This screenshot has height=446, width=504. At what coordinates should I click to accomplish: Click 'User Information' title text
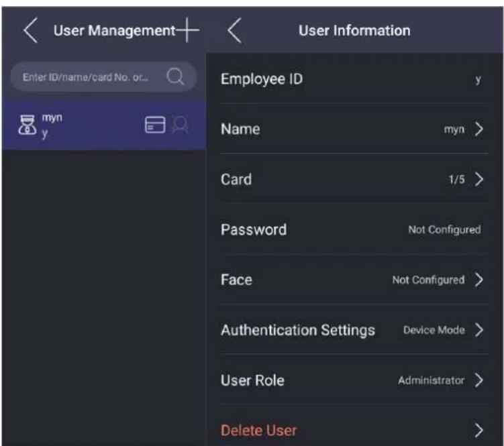[x=354, y=31]
